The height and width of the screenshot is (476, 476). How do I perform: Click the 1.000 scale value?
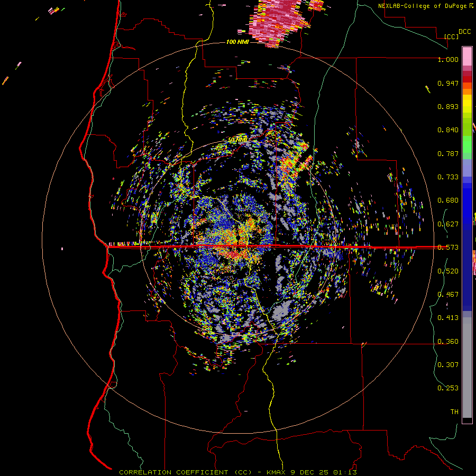(448, 60)
